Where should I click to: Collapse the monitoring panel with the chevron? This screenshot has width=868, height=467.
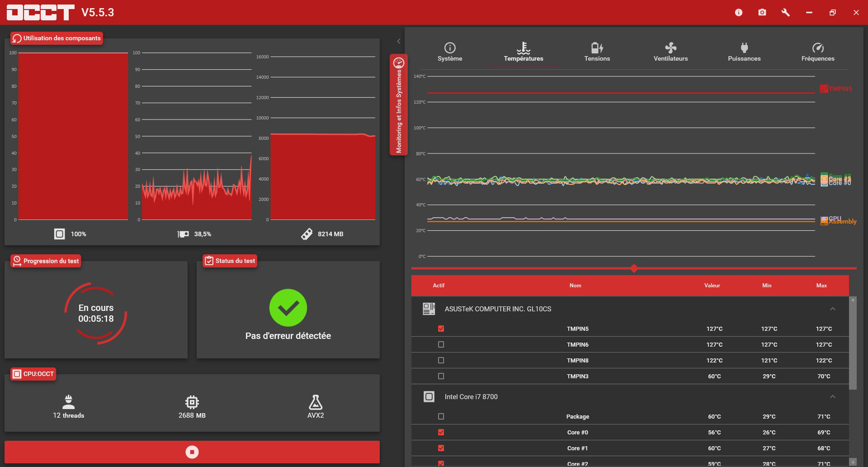point(398,41)
